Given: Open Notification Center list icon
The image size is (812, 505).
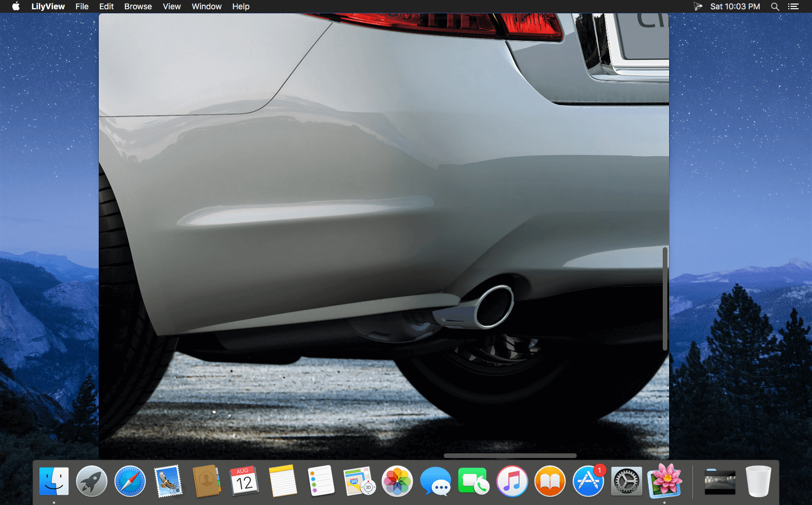Looking at the screenshot, I should (793, 6).
